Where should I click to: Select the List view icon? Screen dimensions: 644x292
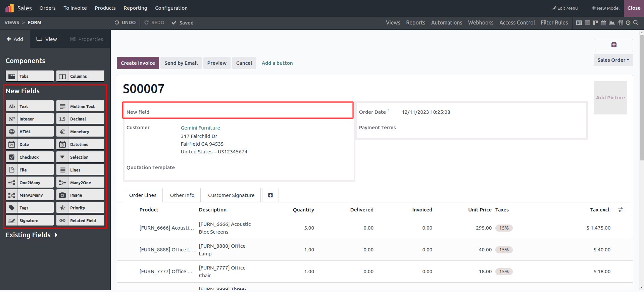pyautogui.click(x=587, y=22)
